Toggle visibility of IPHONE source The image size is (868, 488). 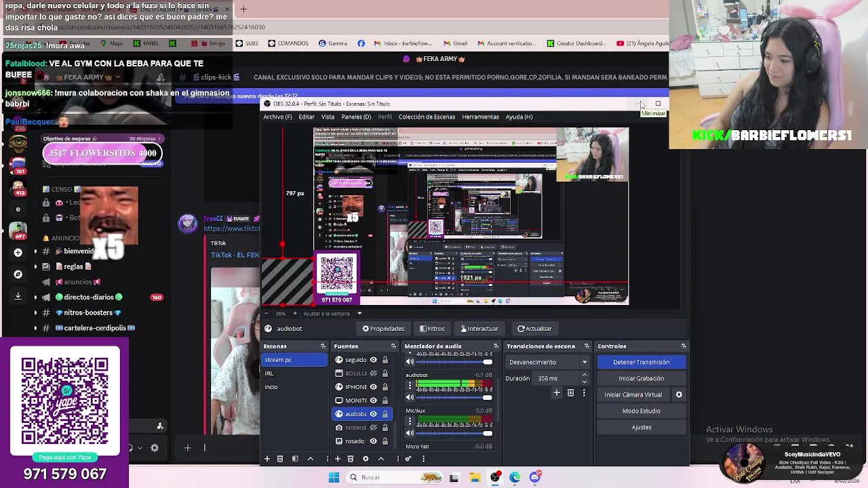click(373, 387)
